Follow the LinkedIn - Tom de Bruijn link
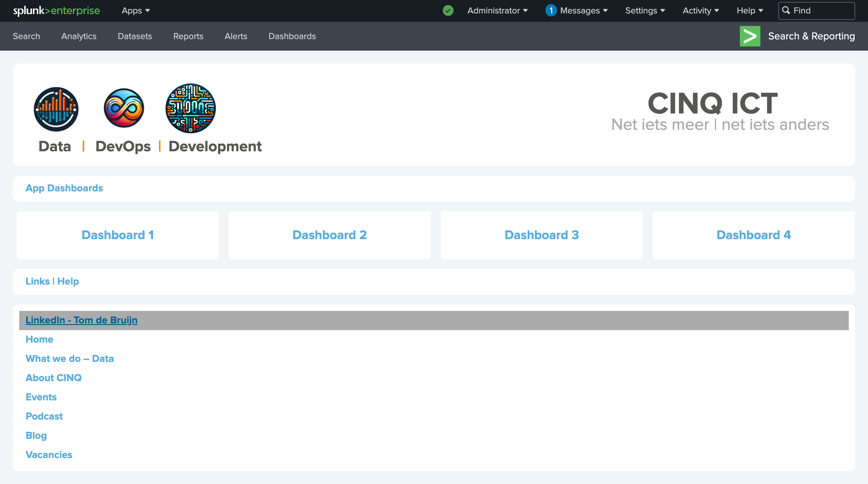Image resolution: width=868 pixels, height=484 pixels. [81, 320]
